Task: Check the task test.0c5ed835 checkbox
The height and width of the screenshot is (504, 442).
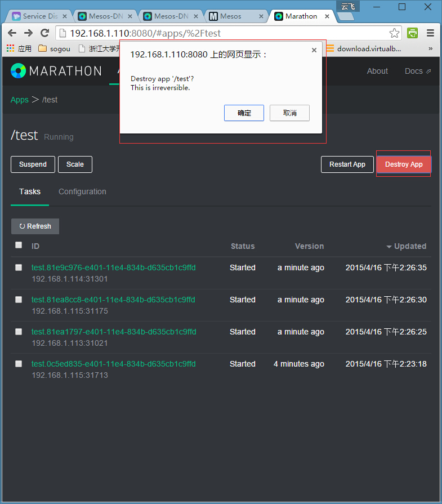Action: pos(19,364)
